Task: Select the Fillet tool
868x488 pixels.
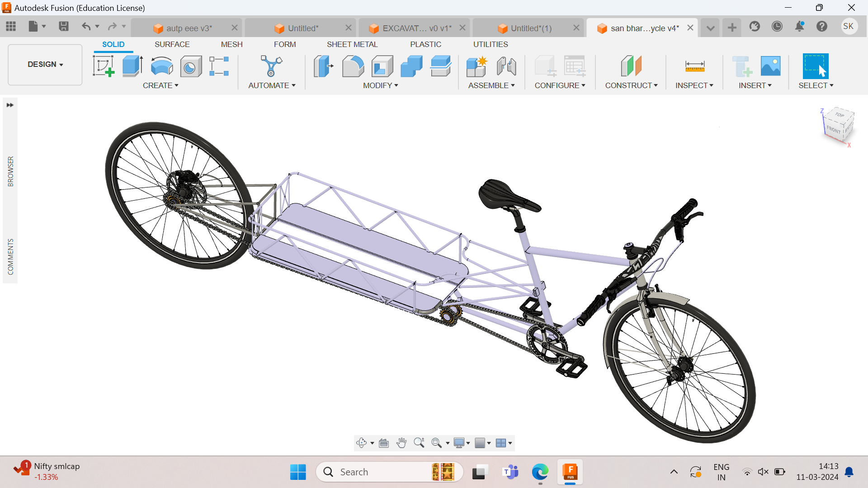Action: click(353, 66)
